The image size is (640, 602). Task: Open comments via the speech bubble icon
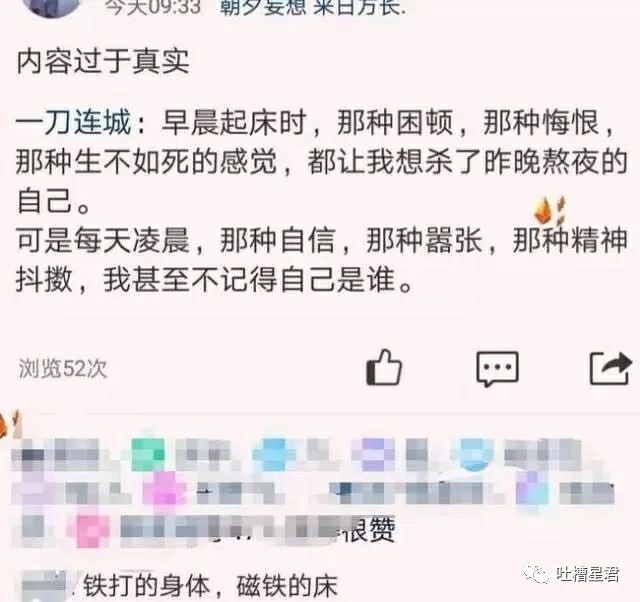(497, 369)
